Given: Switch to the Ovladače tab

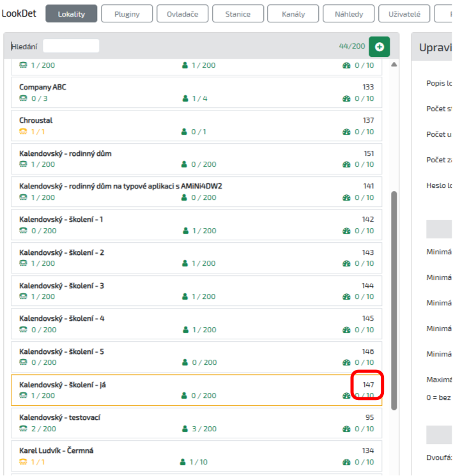Looking at the screenshot, I should click(x=183, y=14).
